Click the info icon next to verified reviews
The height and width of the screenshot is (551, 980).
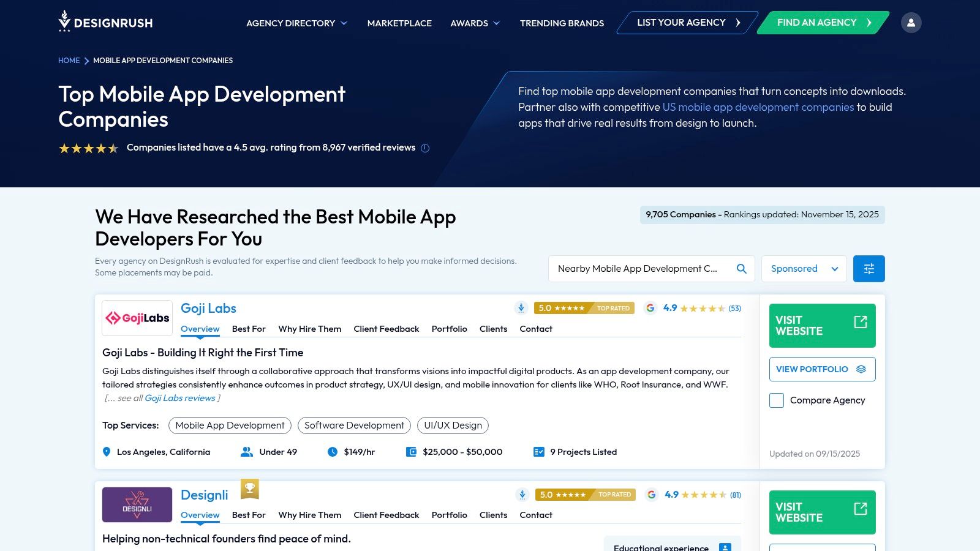tap(424, 148)
